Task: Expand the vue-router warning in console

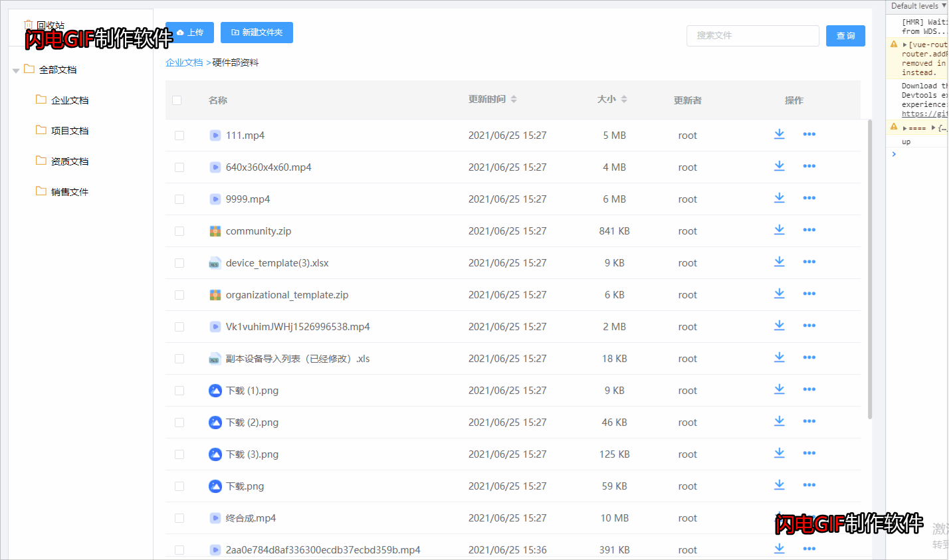Action: pyautogui.click(x=904, y=45)
